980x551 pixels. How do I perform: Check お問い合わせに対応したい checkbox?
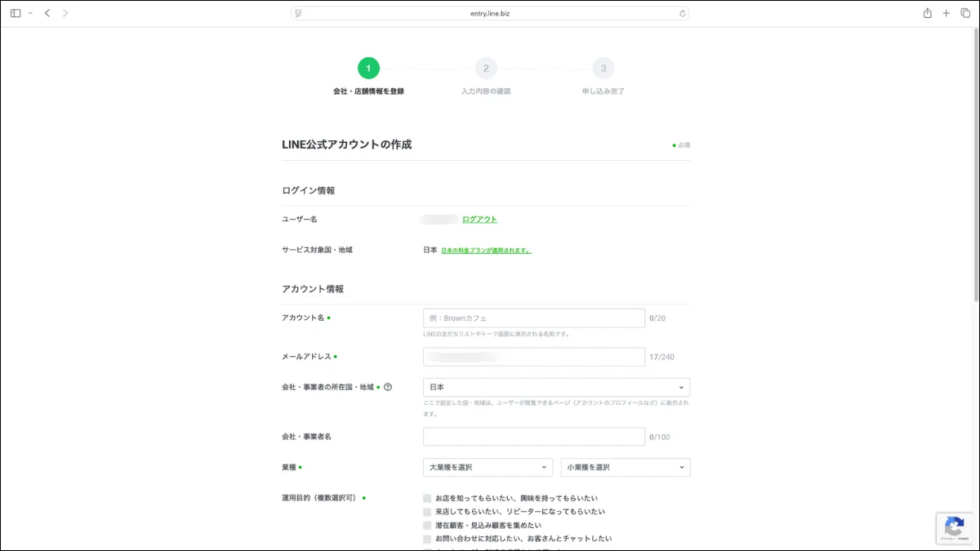click(427, 539)
